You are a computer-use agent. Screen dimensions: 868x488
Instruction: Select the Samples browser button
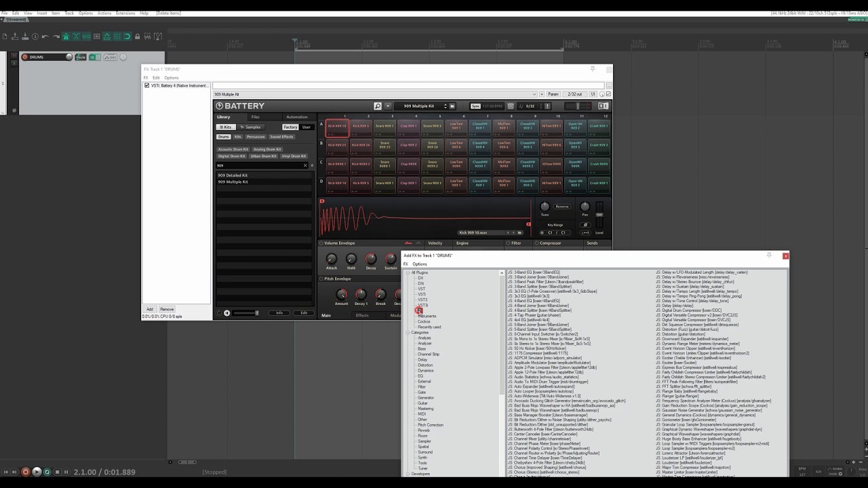[x=250, y=127]
